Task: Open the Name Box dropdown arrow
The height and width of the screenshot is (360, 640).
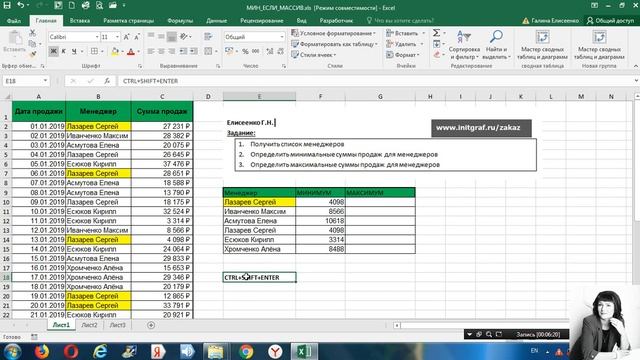Action: [x=45, y=81]
